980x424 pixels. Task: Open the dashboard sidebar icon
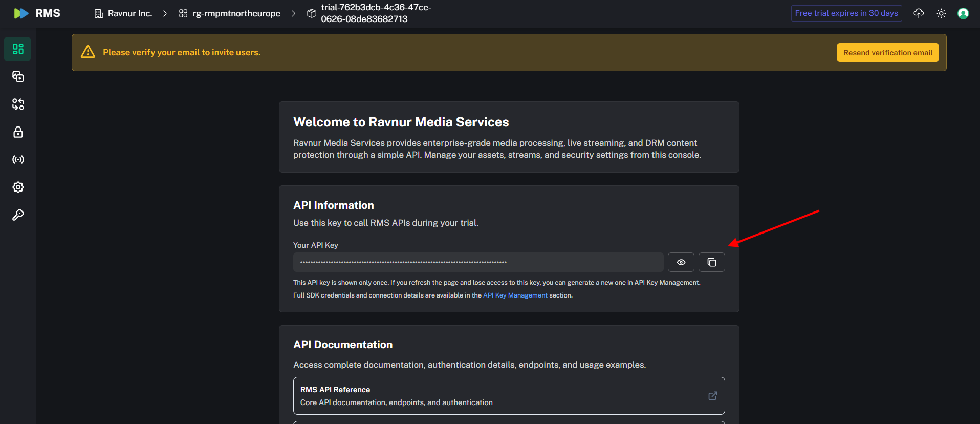(x=18, y=49)
